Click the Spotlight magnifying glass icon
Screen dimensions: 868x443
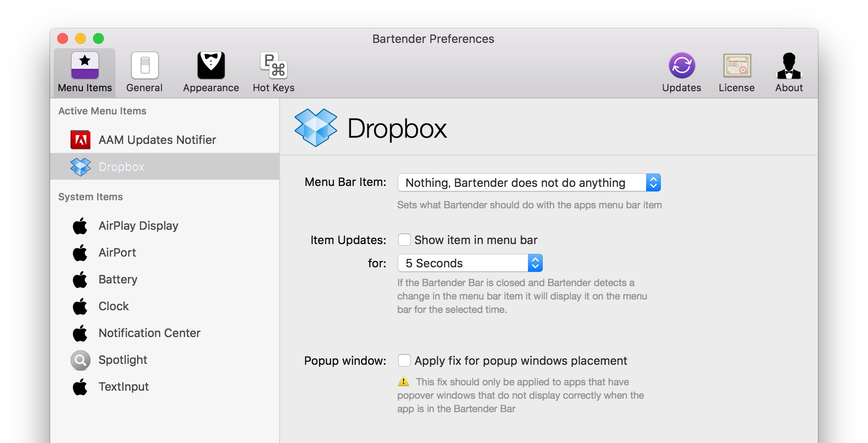pos(81,360)
